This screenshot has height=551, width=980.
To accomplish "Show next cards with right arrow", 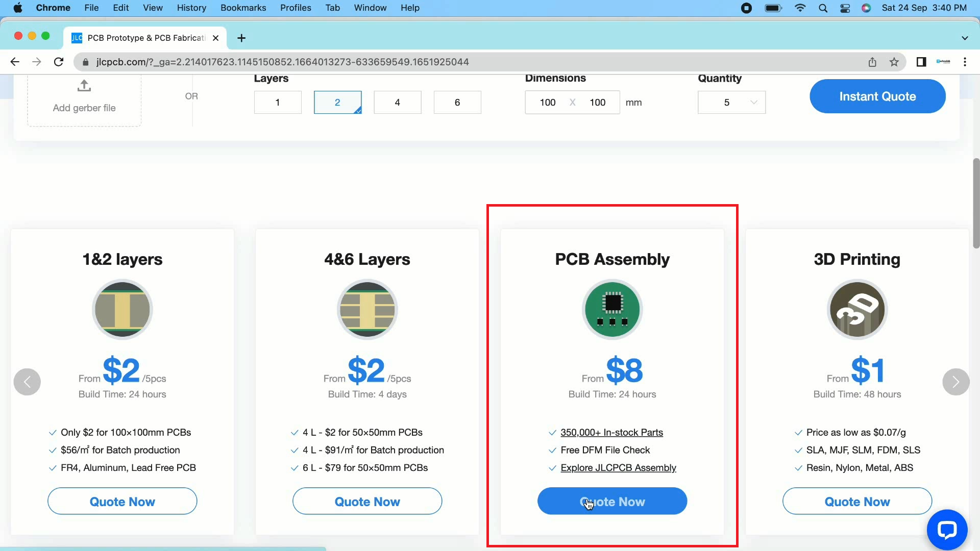I will pyautogui.click(x=955, y=382).
